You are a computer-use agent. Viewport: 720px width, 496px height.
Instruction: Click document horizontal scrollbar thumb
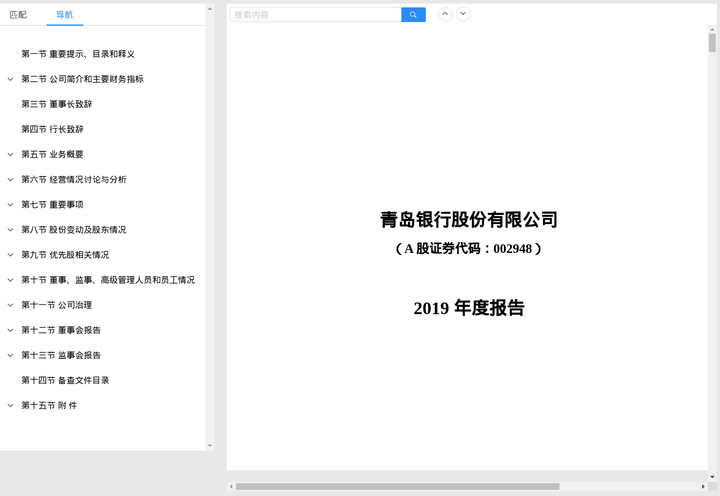click(x=398, y=486)
